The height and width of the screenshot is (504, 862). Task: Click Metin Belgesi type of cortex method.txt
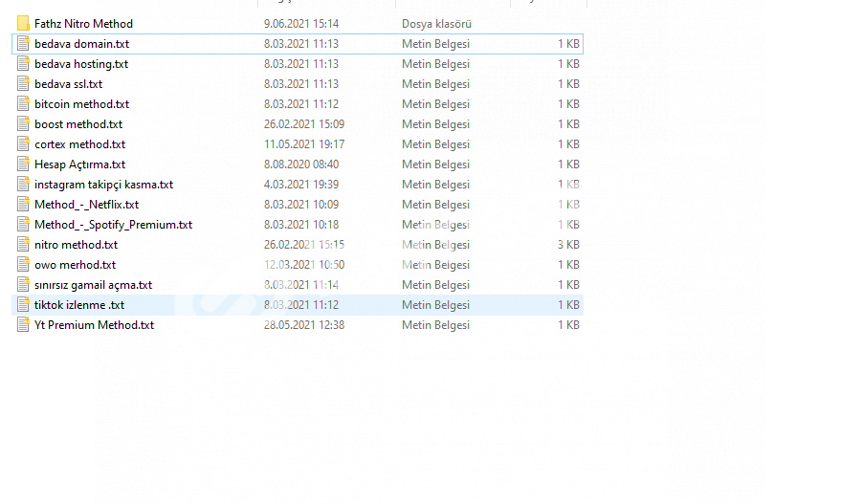point(435,144)
